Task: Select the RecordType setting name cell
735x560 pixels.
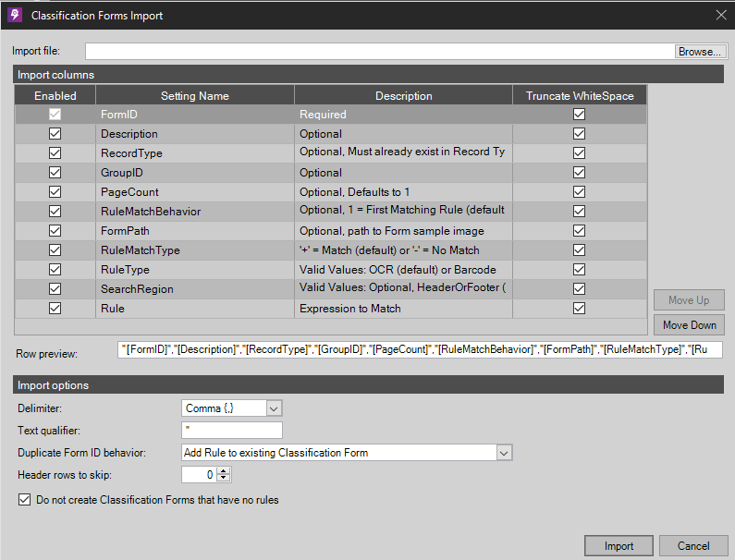Action: [195, 153]
